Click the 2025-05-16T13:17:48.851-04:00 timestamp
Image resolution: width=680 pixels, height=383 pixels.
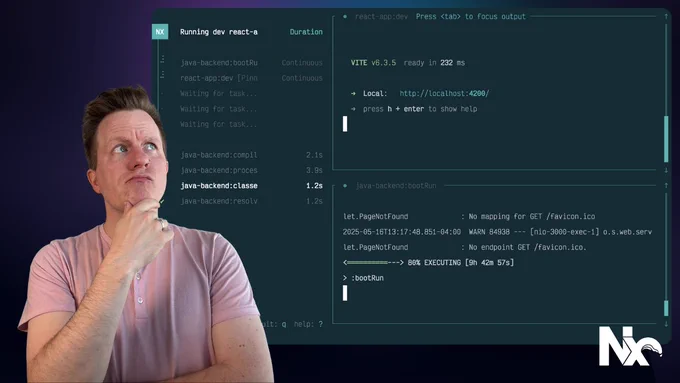click(402, 232)
